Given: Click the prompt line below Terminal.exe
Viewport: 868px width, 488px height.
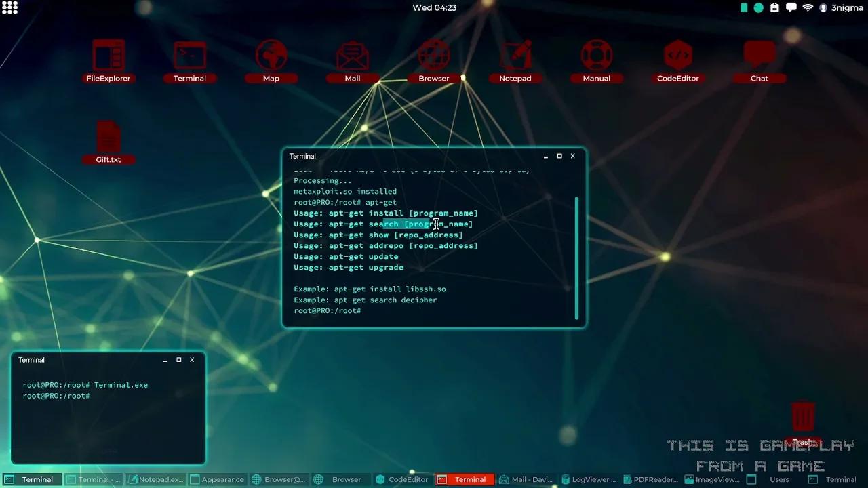Looking at the screenshot, I should coord(56,396).
